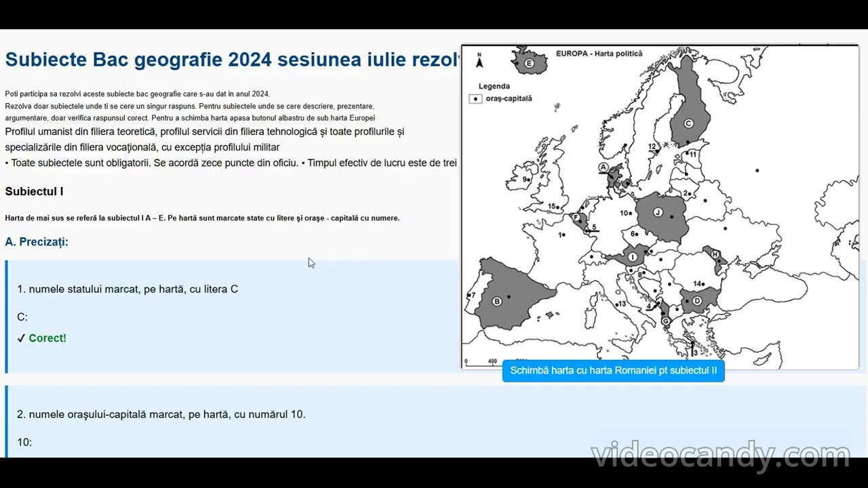
Task: Select the 'EUROPA - Harta politică' map title
Action: coord(599,54)
